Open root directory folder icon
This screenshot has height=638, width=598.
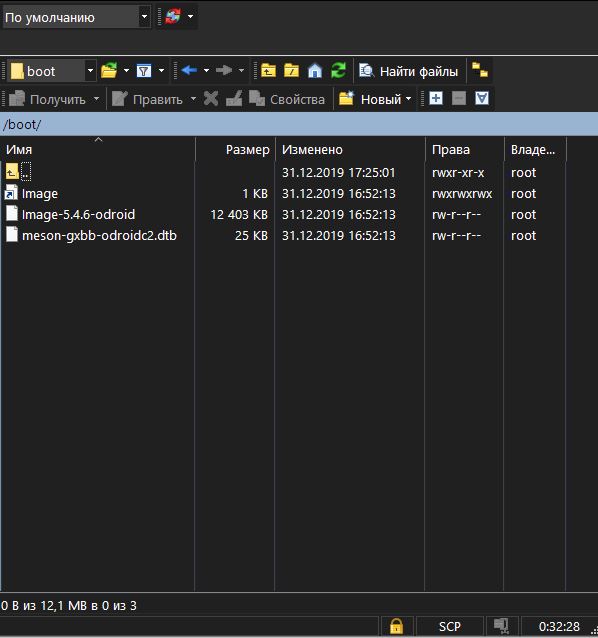tap(291, 71)
